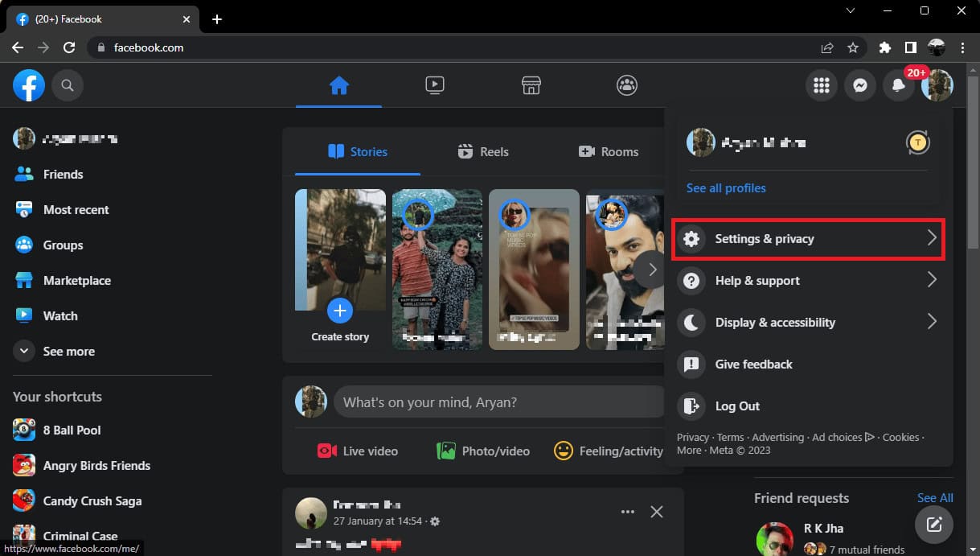This screenshot has height=556, width=980.
Task: Switch to the Reels tab
Action: point(482,151)
